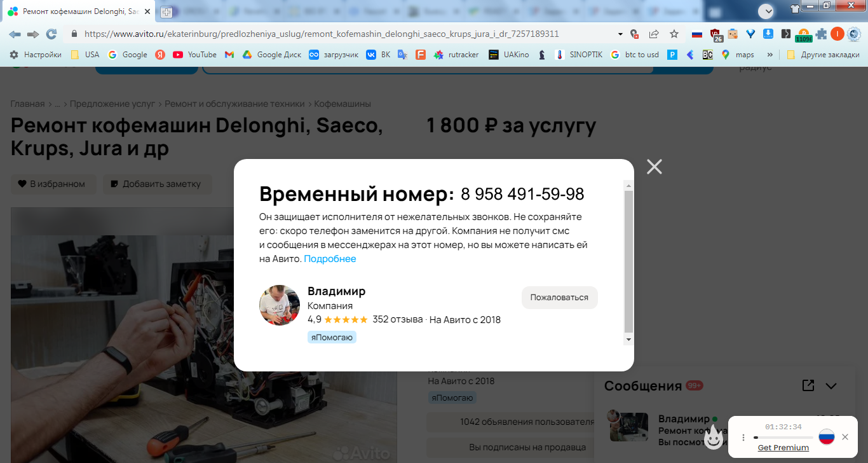The image size is (868, 463).
Task: Open the ВК bookmark
Action: pos(378,55)
